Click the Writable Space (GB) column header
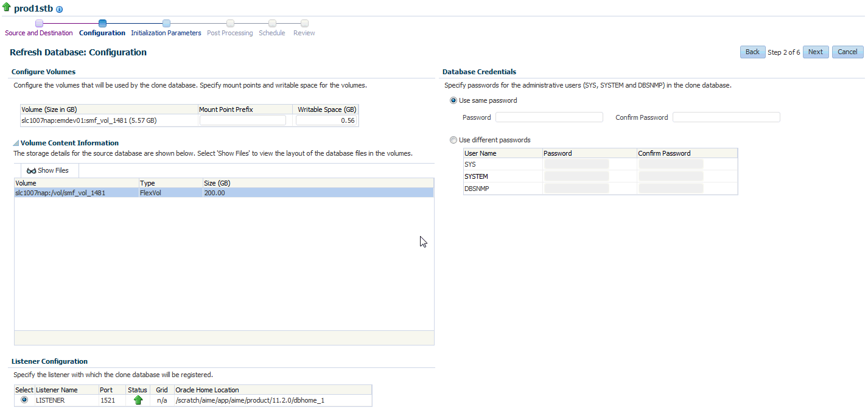The width and height of the screenshot is (868, 413). (326, 109)
